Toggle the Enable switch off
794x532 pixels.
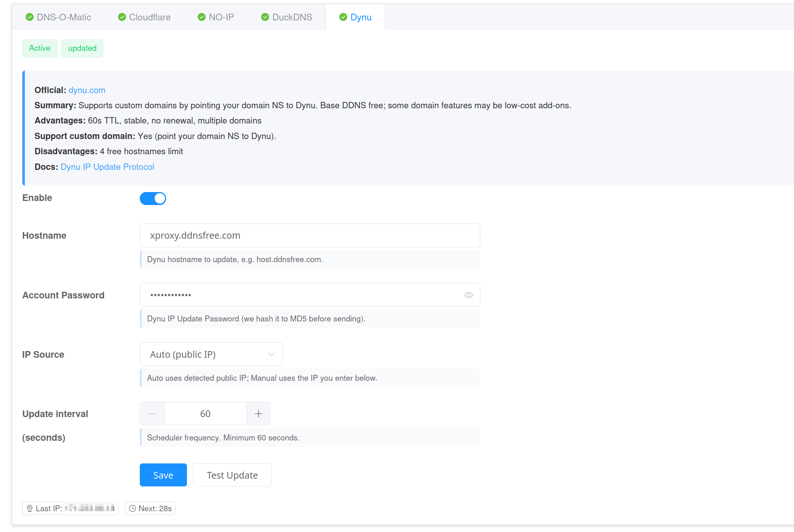coord(153,198)
